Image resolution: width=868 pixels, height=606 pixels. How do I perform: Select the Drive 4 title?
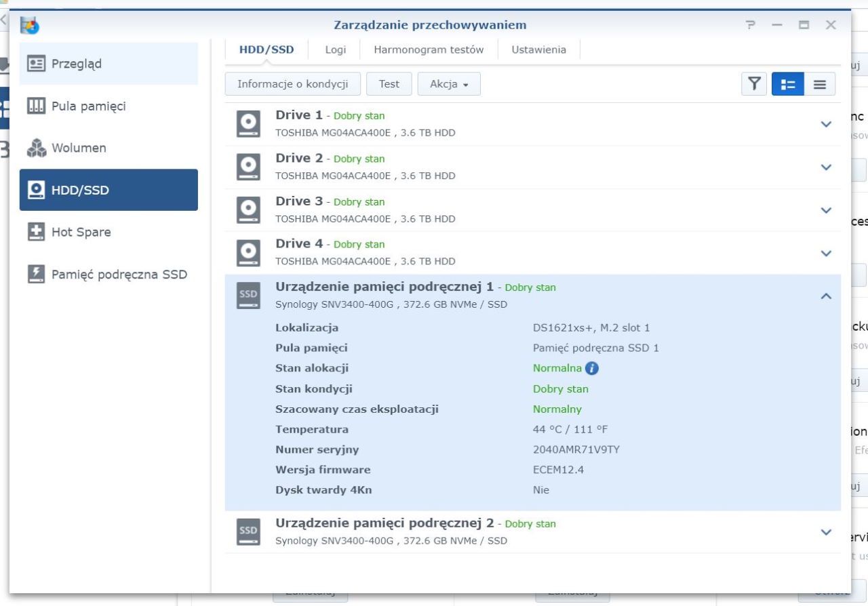[299, 244]
